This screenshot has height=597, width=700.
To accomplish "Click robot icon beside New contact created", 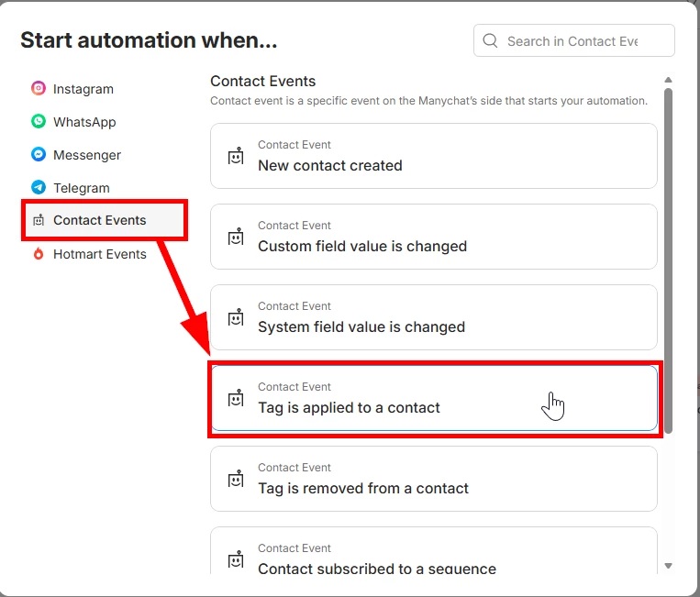I will tap(236, 156).
